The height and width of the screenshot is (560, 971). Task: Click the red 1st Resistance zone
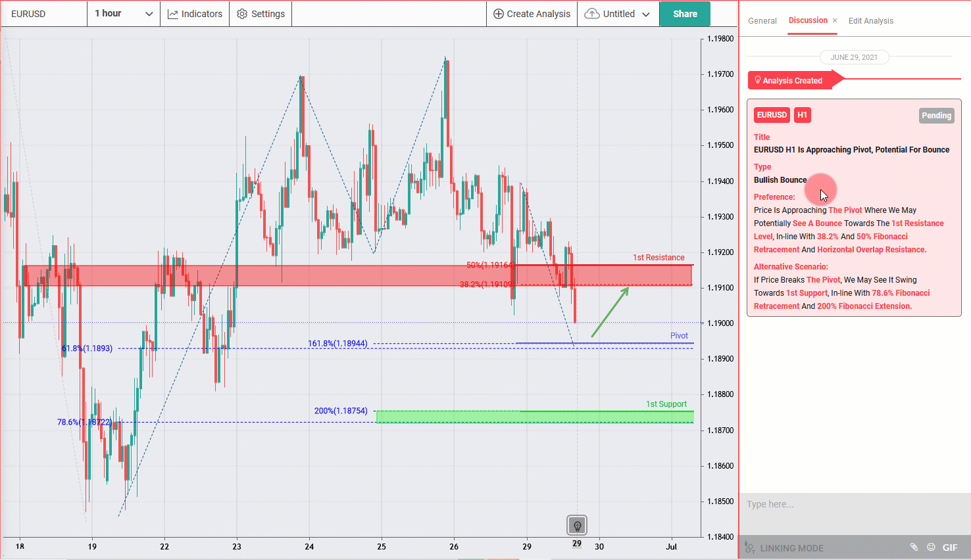pyautogui.click(x=357, y=275)
